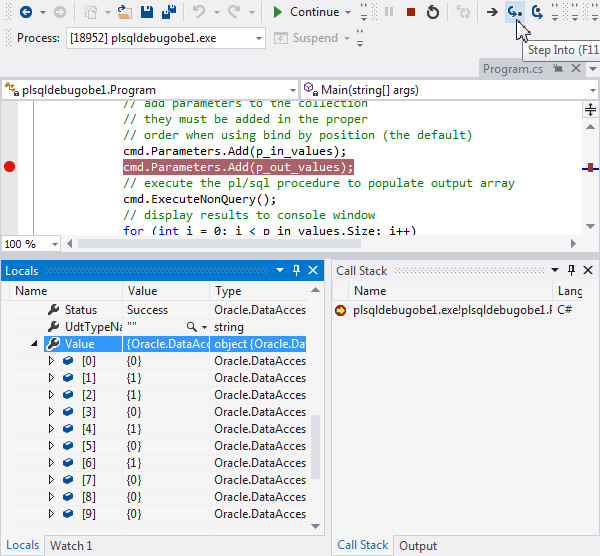Close the Call Stack panel
Image resolution: width=600 pixels, height=556 pixels.
[x=588, y=271]
